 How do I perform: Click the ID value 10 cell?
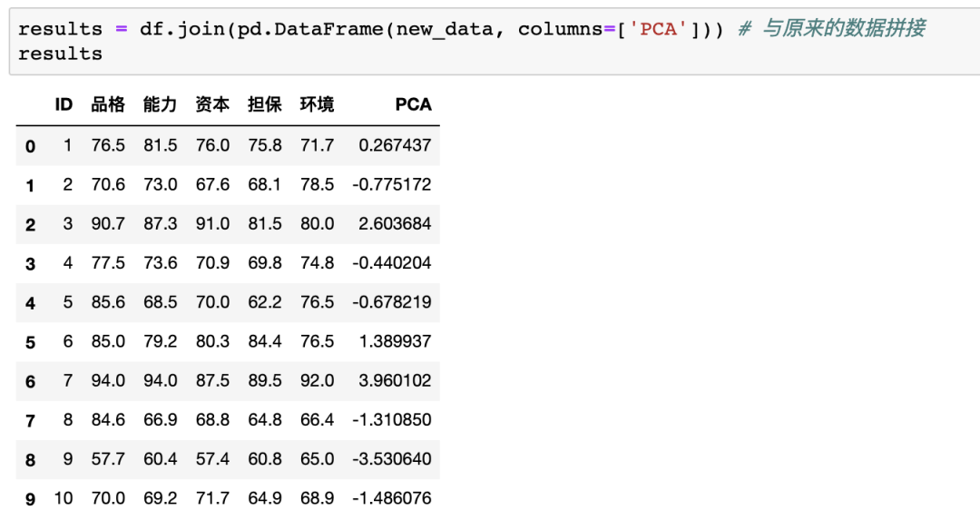tap(64, 499)
